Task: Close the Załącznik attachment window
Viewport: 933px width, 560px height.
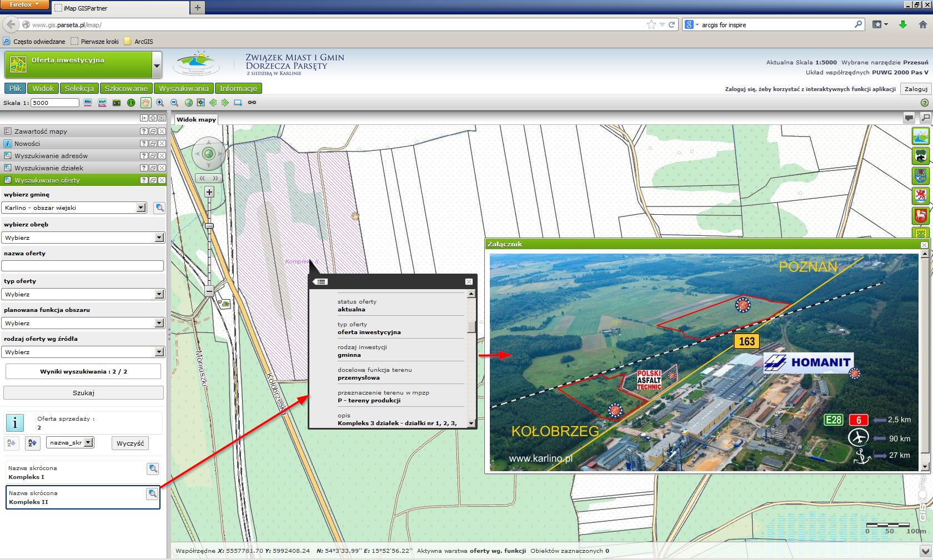Action: coord(924,245)
